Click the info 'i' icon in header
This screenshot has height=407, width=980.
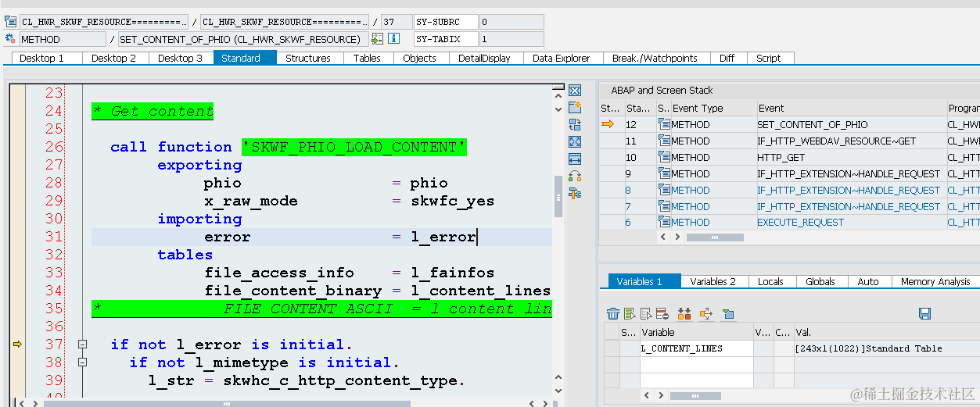394,38
